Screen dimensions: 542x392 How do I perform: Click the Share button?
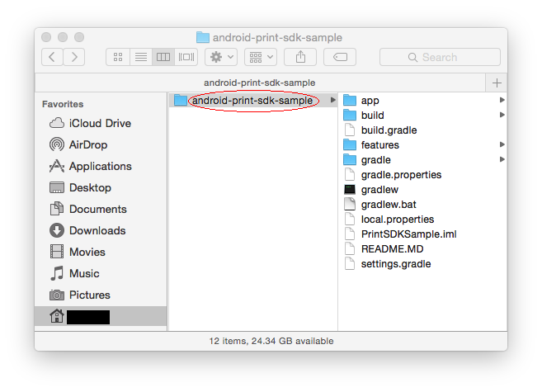click(x=300, y=57)
